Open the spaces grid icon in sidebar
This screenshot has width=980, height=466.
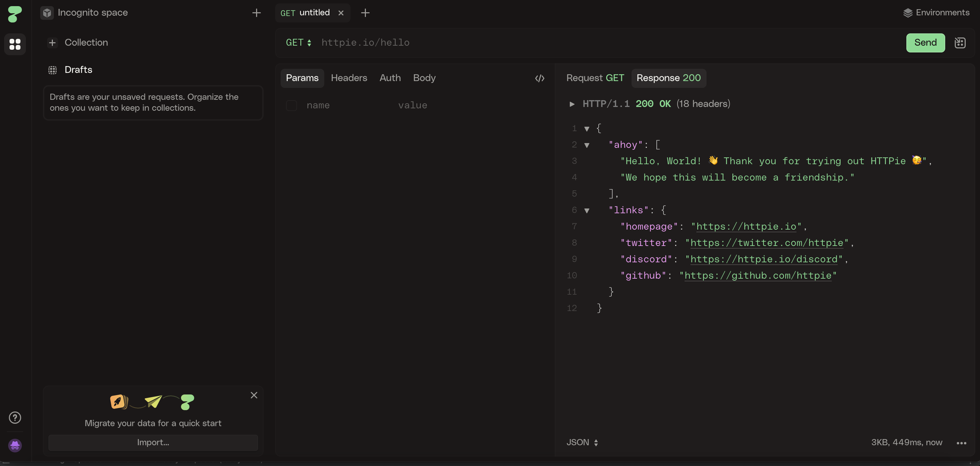(15, 44)
